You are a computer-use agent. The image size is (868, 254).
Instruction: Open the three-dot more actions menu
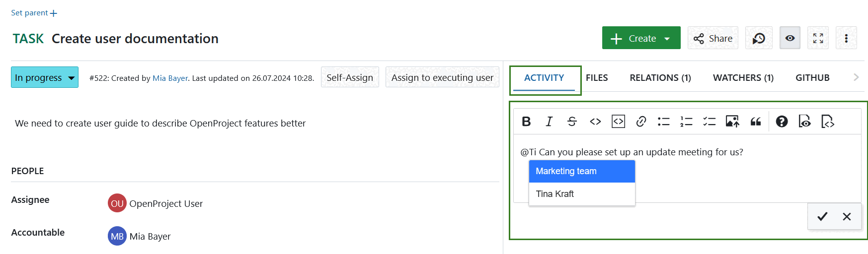[x=846, y=38]
